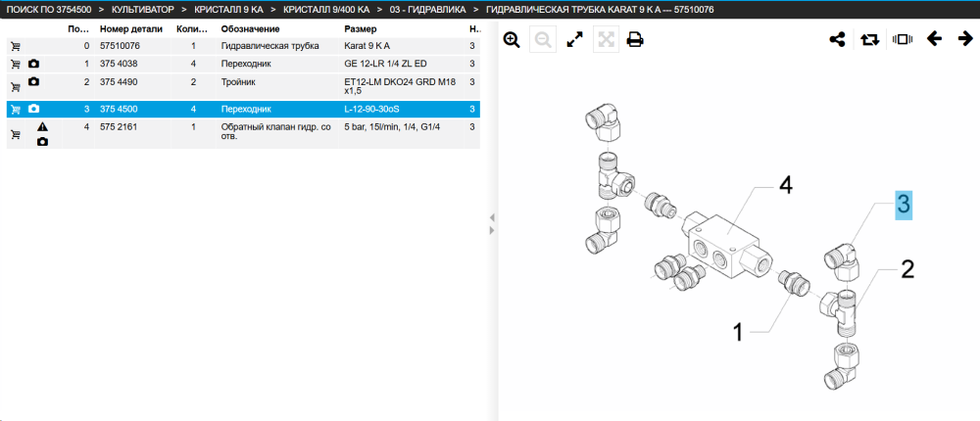Open КУЛЬТИВАТОР breadcrumb link
The width and height of the screenshot is (980, 421).
[x=142, y=10]
